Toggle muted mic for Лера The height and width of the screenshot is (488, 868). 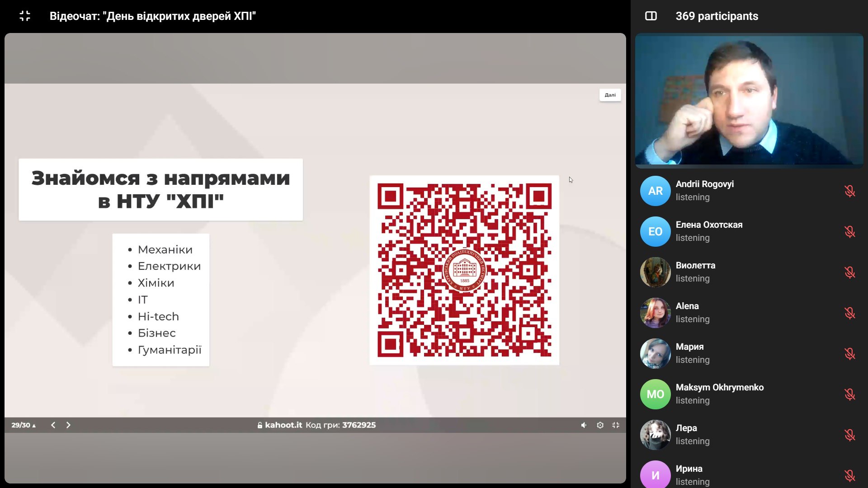[849, 435]
